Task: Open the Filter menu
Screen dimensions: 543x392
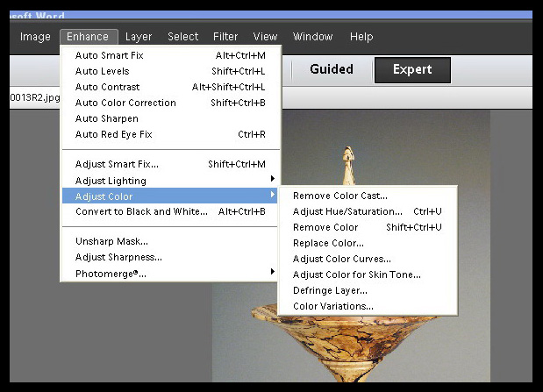Action: [225, 37]
